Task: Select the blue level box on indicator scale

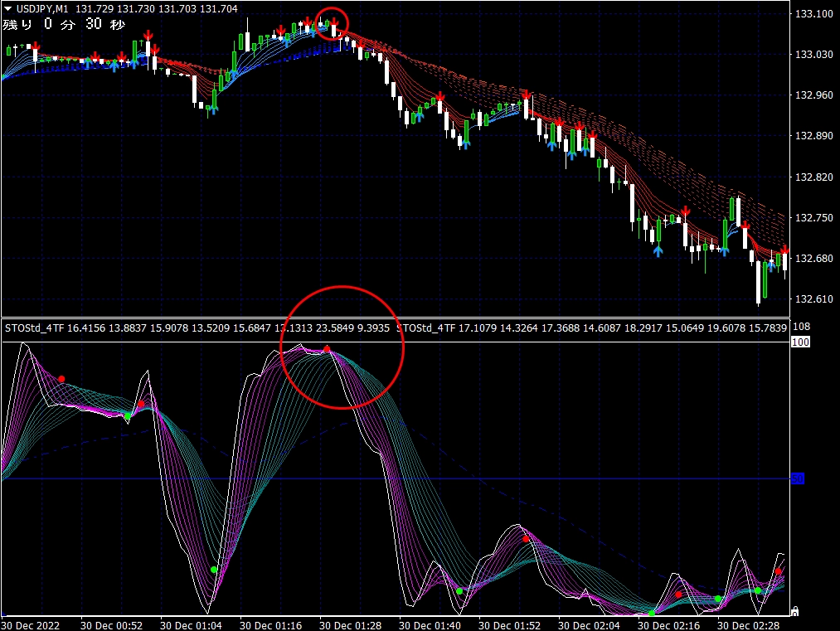Action: tap(798, 478)
